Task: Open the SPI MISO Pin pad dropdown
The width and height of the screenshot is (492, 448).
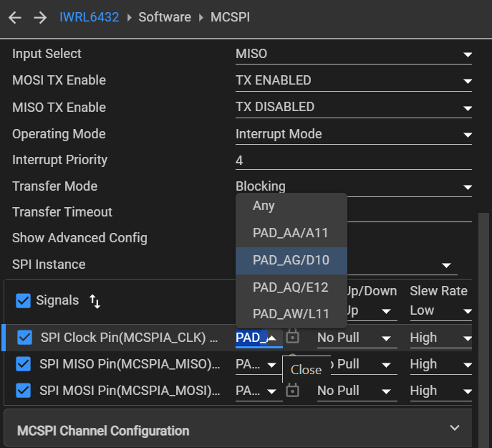Action: pyautogui.click(x=259, y=365)
